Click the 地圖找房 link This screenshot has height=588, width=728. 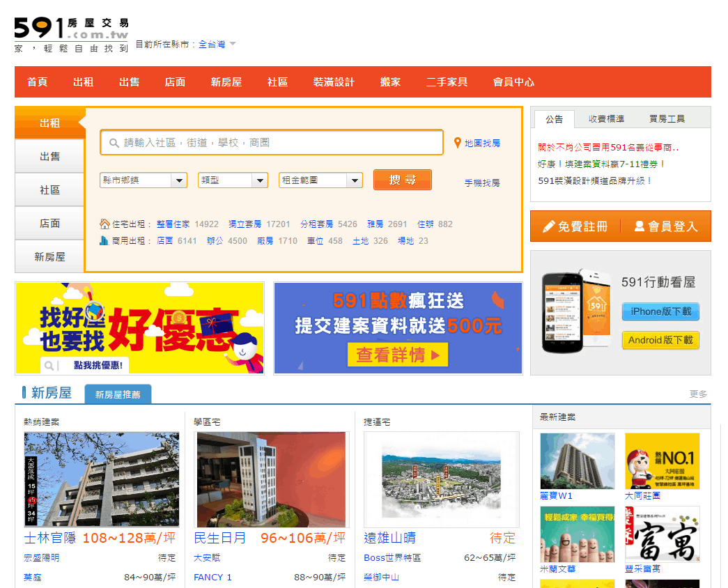[482, 143]
